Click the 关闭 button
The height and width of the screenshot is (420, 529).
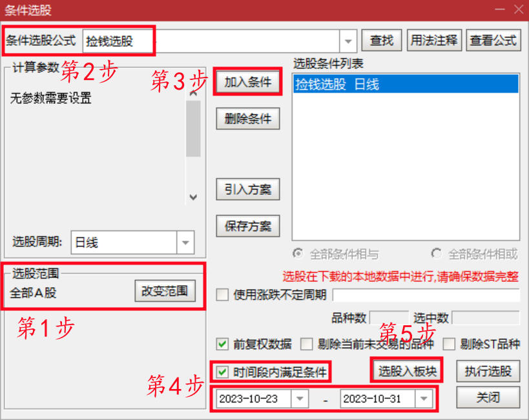click(x=488, y=397)
